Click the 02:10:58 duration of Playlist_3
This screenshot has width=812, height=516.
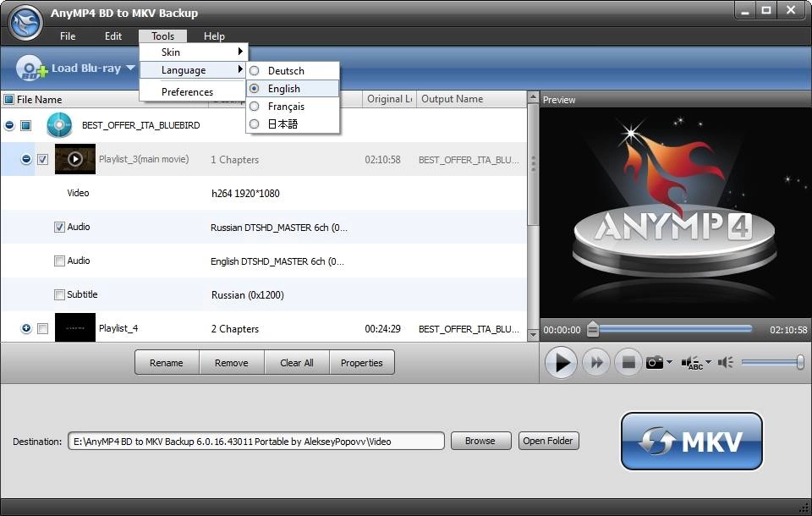click(x=382, y=160)
